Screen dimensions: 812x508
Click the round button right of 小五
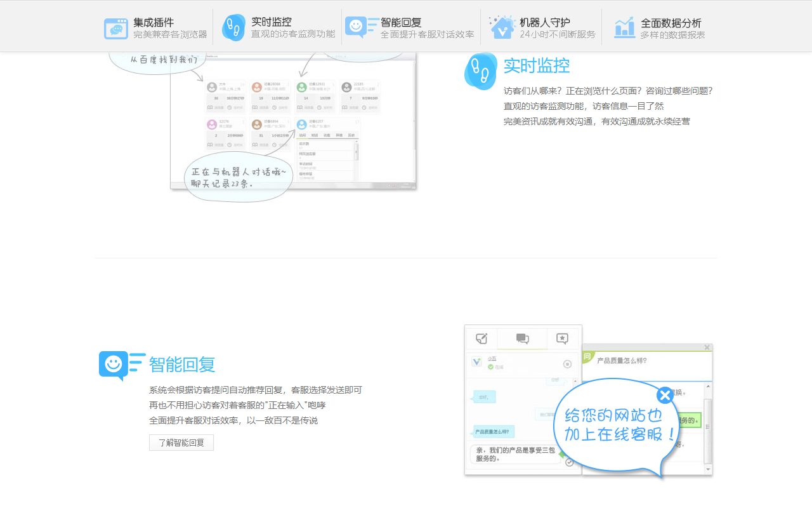click(x=568, y=364)
